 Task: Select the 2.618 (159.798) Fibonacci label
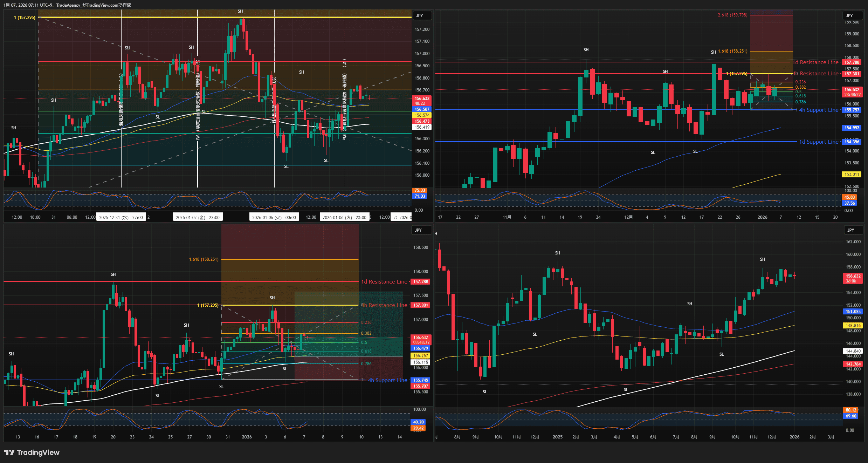[x=732, y=15]
